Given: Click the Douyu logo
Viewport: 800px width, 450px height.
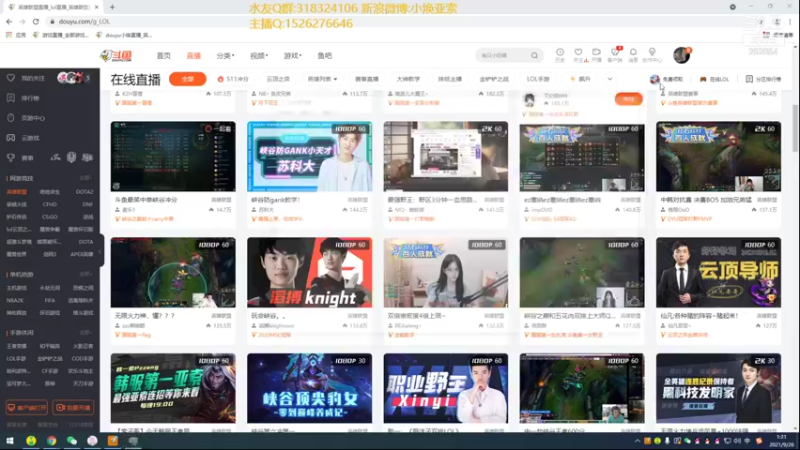Looking at the screenshot, I should click(116, 56).
